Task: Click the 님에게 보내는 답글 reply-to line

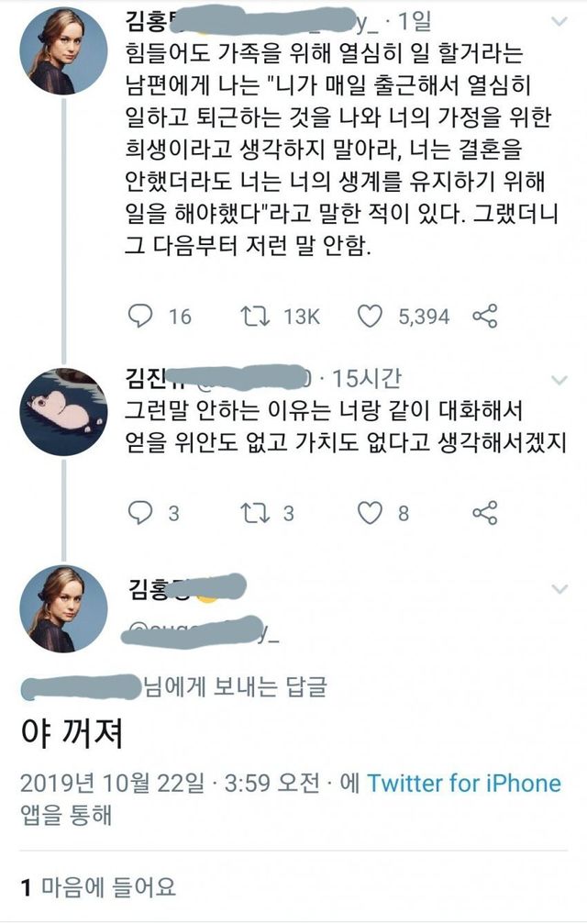Action: coord(234,685)
